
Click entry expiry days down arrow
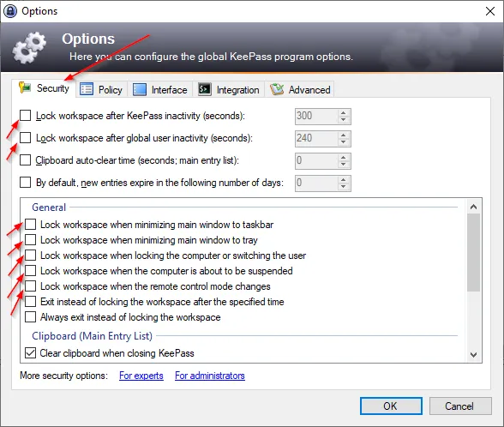343,187
